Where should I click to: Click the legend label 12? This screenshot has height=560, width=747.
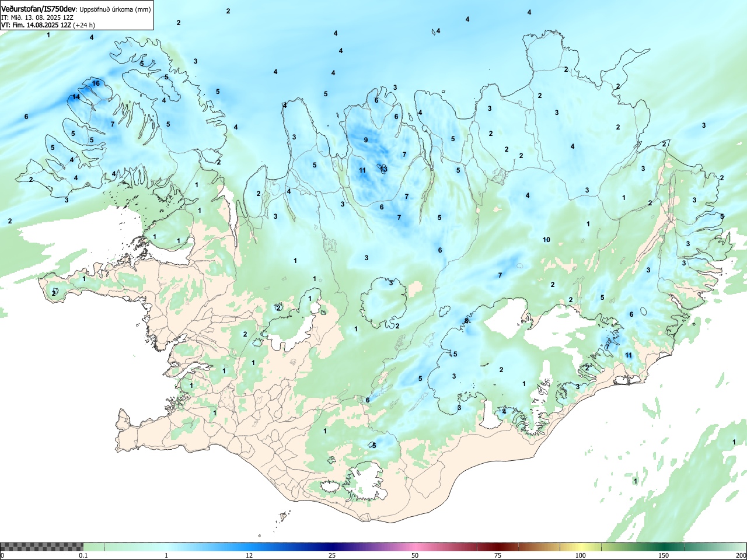pos(249,555)
